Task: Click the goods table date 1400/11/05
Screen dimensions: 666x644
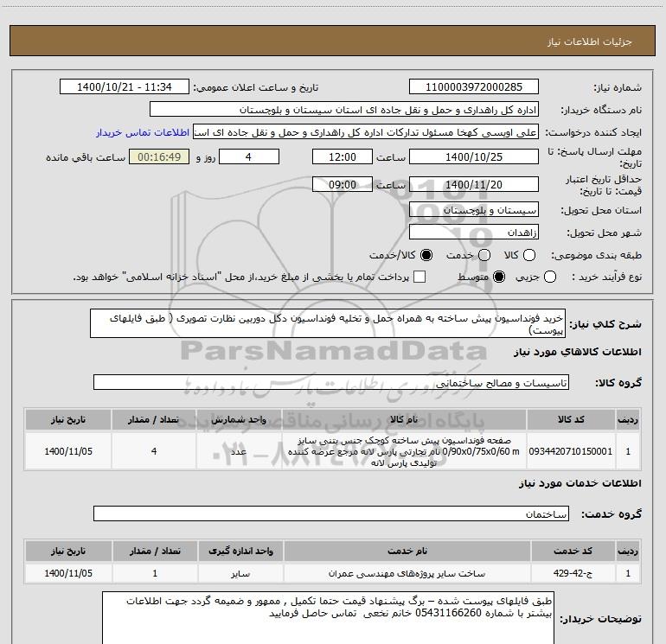Action: click(68, 451)
